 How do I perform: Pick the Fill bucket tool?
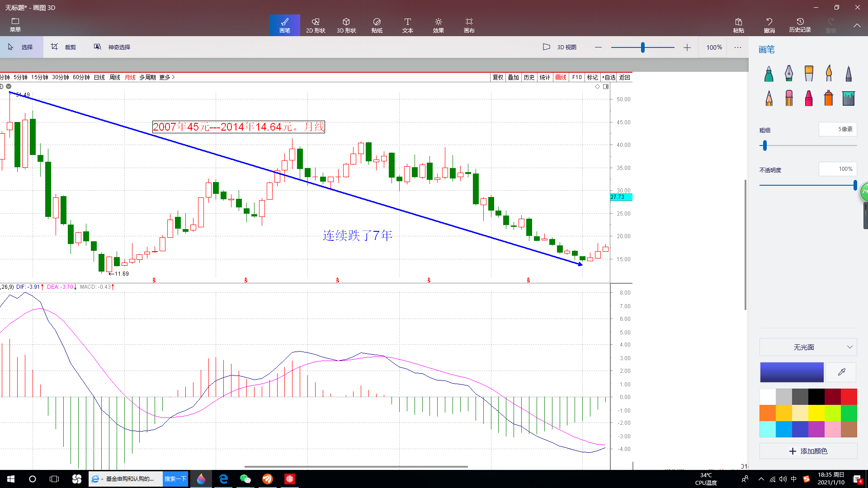pyautogui.click(x=848, y=98)
